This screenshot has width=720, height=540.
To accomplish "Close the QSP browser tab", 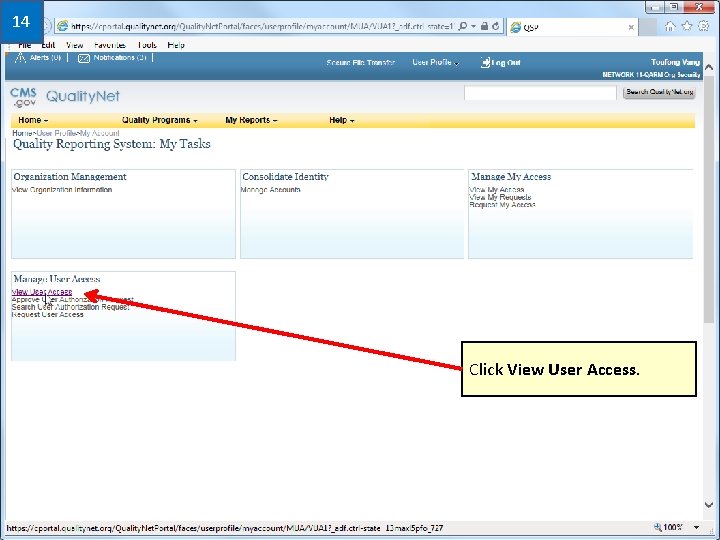I will click(x=631, y=28).
